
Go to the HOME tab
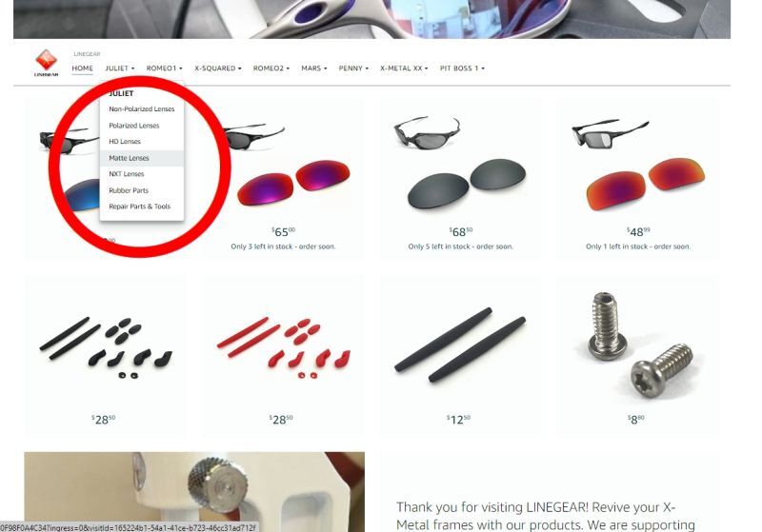point(82,69)
